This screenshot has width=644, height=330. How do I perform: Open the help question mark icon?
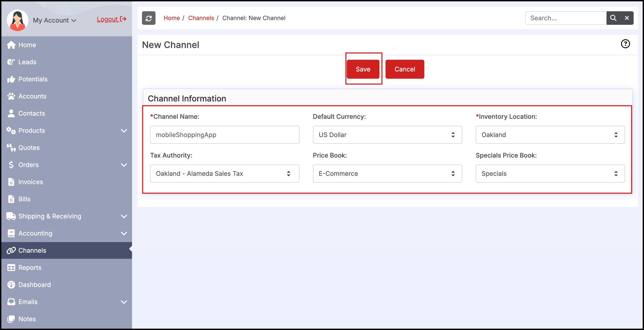click(x=625, y=44)
